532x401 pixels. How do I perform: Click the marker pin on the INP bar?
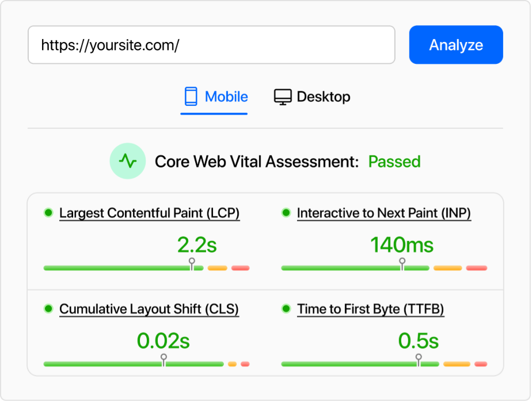[x=402, y=262]
